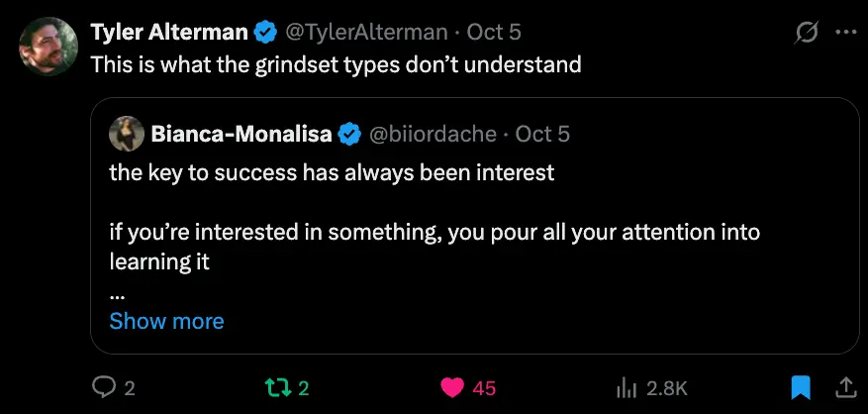Click the @biiordache handle
Viewport: 868px width, 414px height.
click(x=432, y=133)
